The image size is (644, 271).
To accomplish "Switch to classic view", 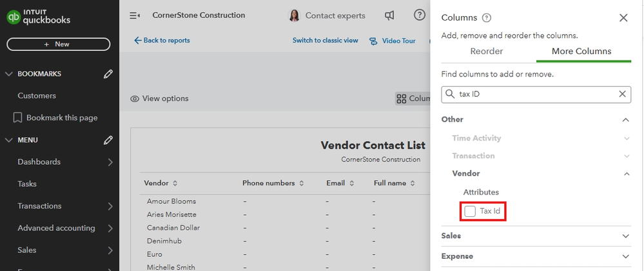I will (326, 41).
